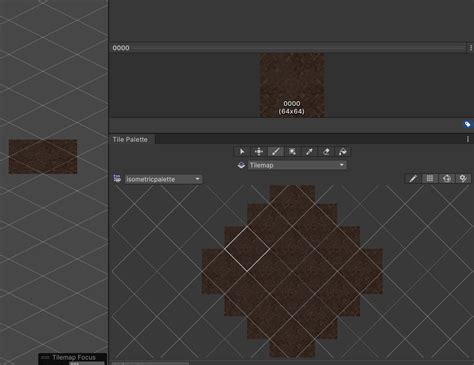Click the 0000 preview header title
This screenshot has height=365, width=474.
point(121,48)
